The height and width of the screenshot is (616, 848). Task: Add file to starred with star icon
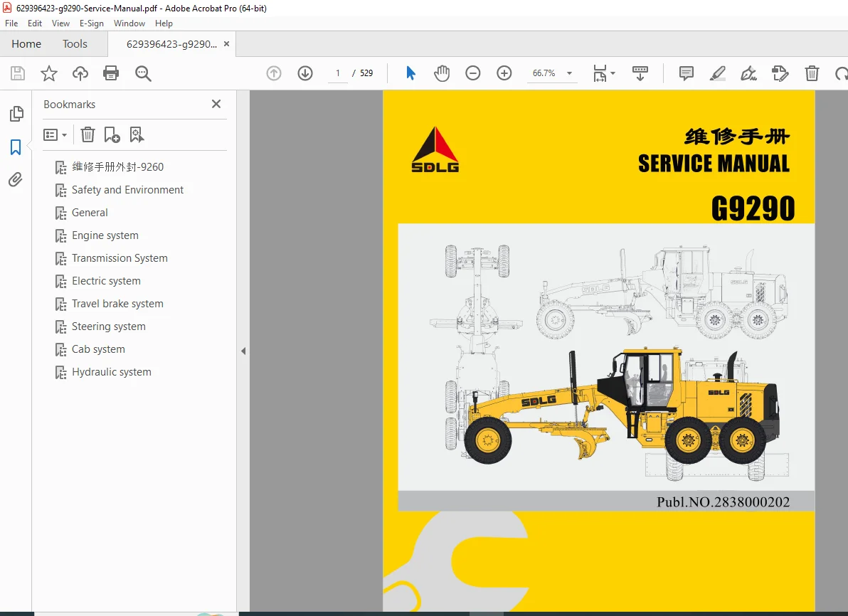pos(49,73)
